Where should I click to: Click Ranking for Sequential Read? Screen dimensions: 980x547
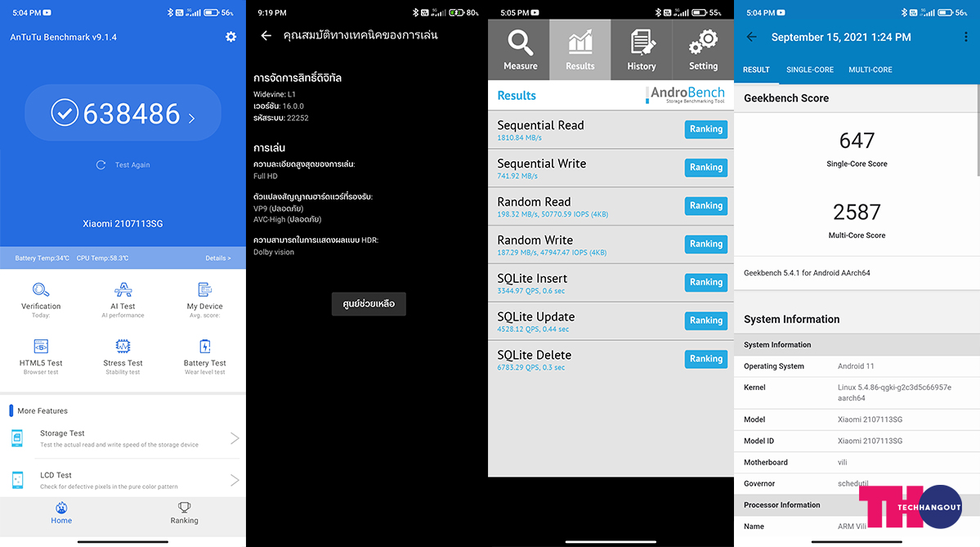coord(706,129)
